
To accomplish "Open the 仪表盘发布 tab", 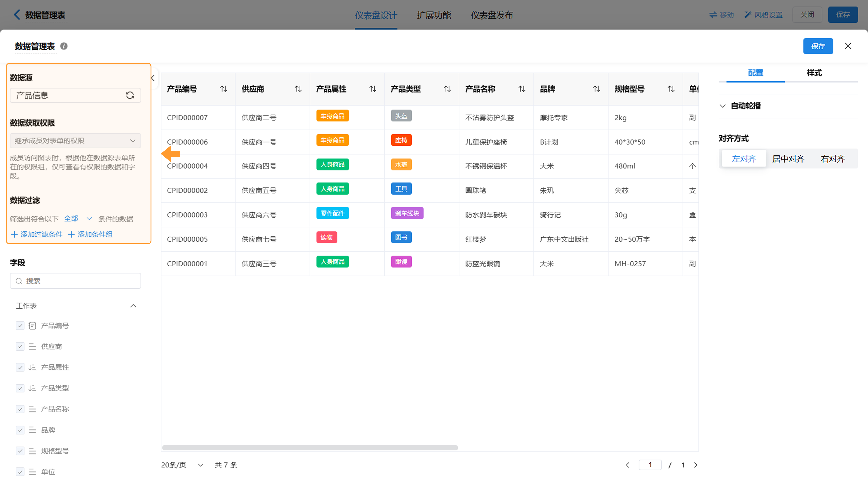I will tap(492, 15).
